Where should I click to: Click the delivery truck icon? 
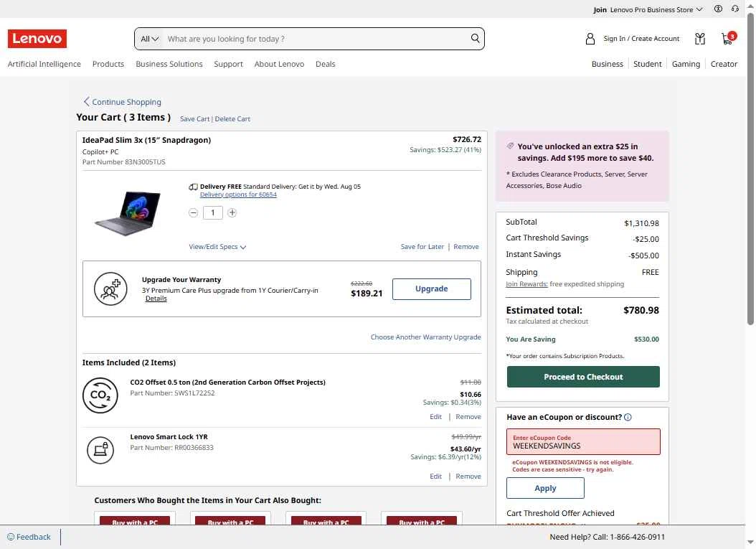[x=193, y=187]
